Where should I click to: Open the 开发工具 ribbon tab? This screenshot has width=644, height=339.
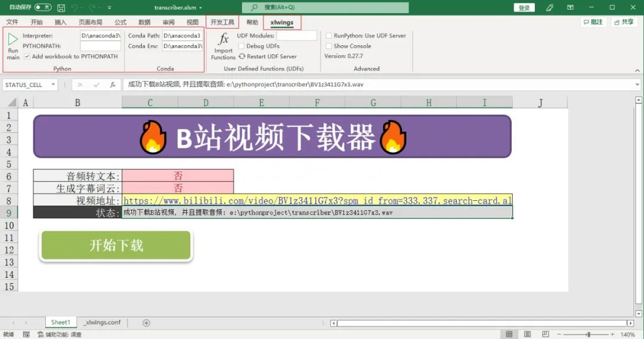(222, 22)
